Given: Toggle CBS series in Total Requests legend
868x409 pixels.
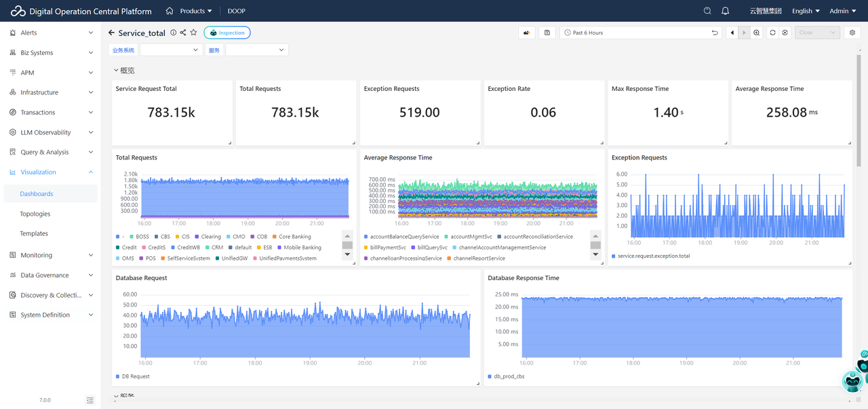Looking at the screenshot, I should pyautogui.click(x=162, y=237).
